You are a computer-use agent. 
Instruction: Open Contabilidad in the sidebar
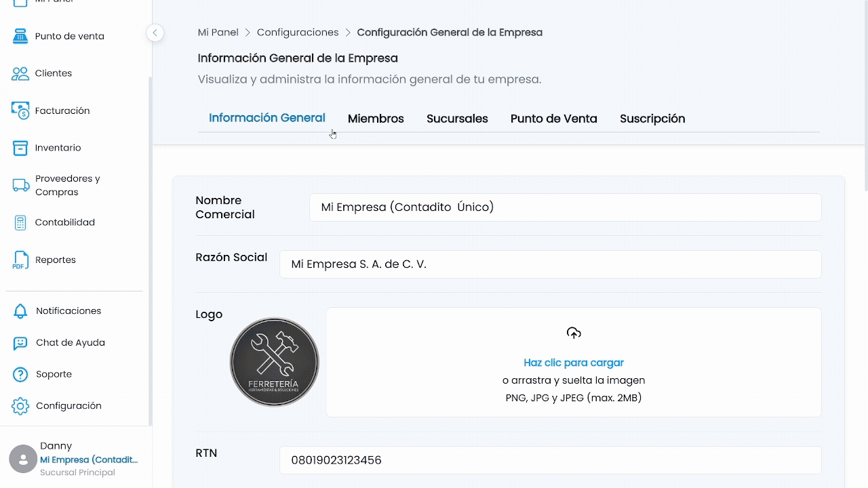pos(65,222)
